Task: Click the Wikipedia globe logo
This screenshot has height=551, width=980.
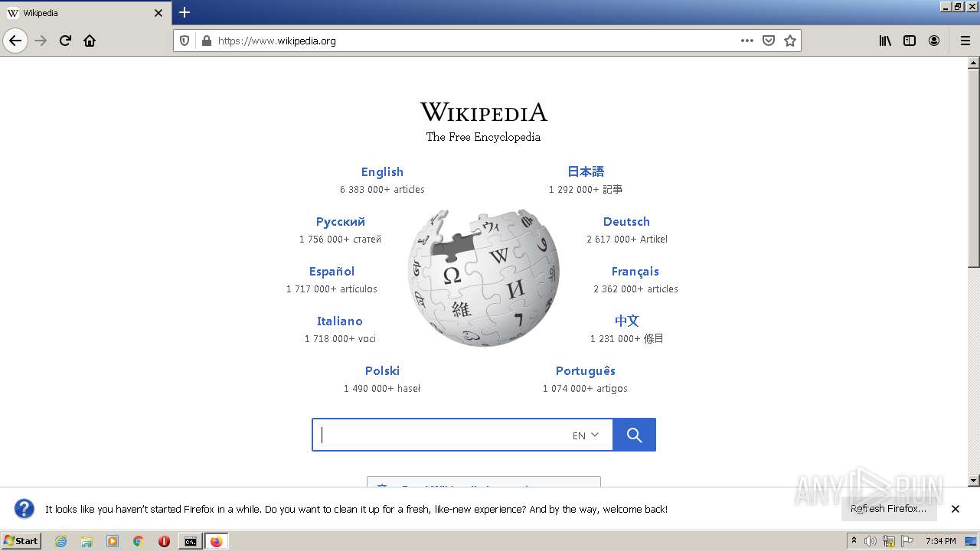Action: point(484,278)
